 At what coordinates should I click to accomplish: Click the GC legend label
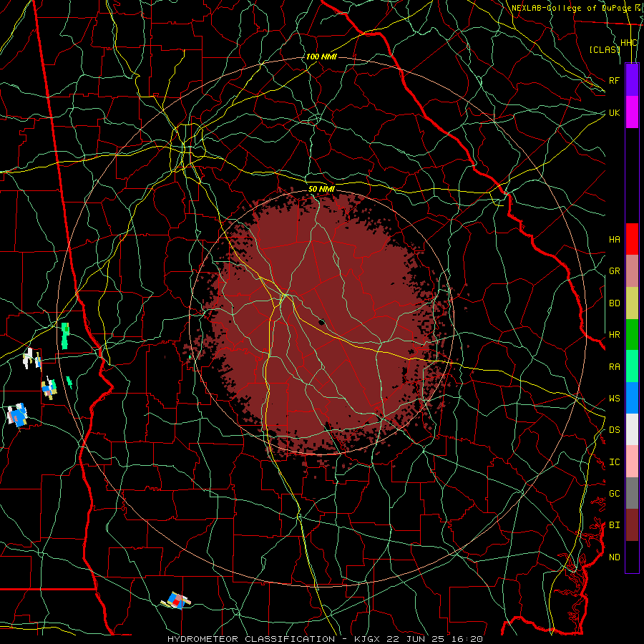click(x=614, y=494)
